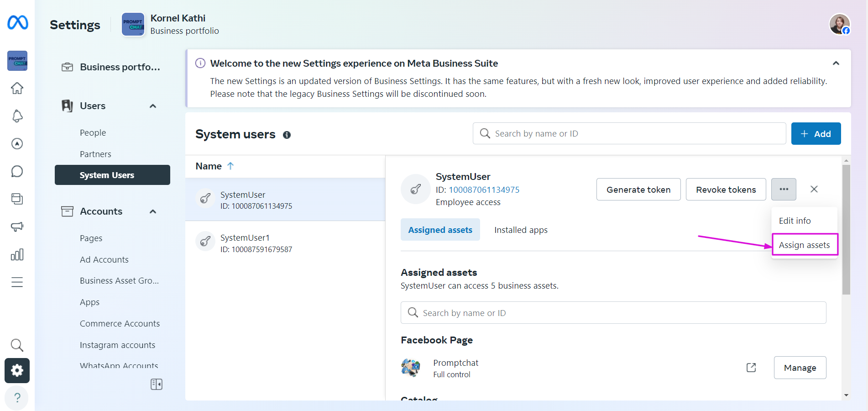The image size is (868, 411).
Task: Collapse the welcome banner chevron
Action: point(836,63)
